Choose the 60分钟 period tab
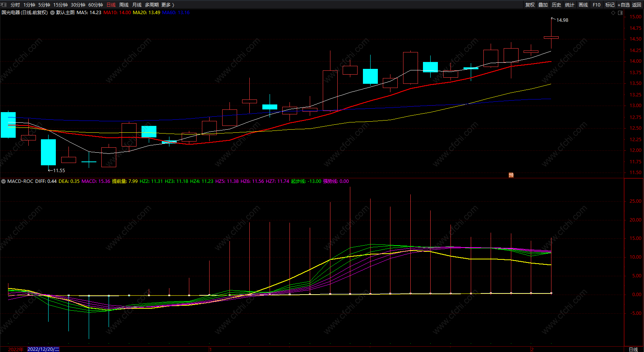The width and height of the screenshot is (644, 352). 96,5
